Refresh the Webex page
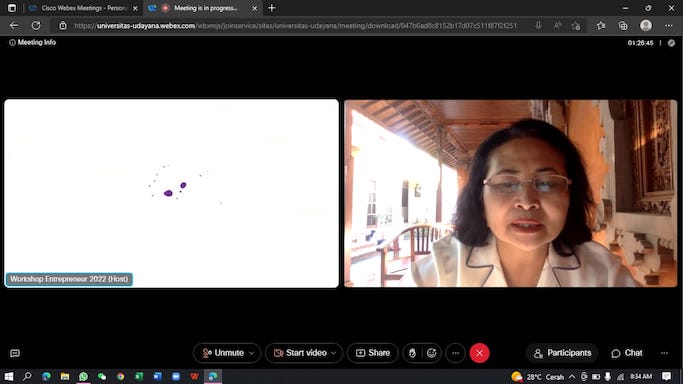The width and height of the screenshot is (683, 384). (x=36, y=25)
